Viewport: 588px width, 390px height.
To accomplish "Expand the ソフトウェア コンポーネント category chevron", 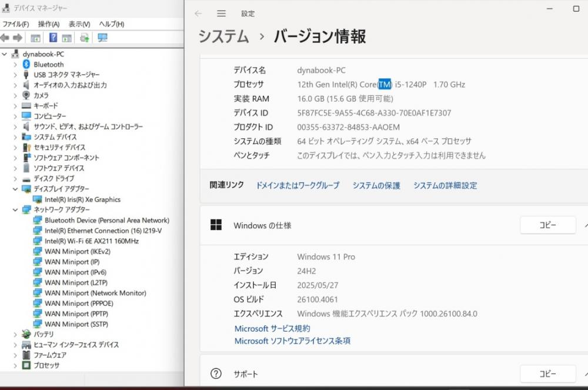I will pyautogui.click(x=15, y=158).
